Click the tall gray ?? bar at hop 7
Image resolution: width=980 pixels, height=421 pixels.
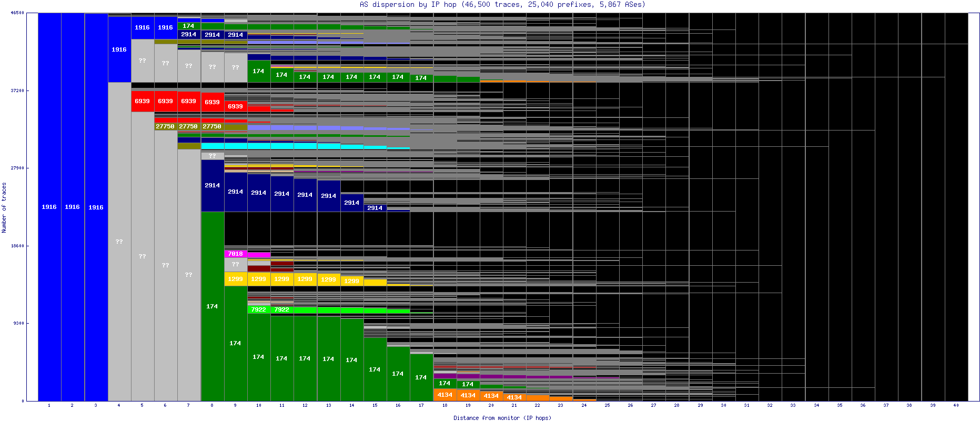coord(189,275)
